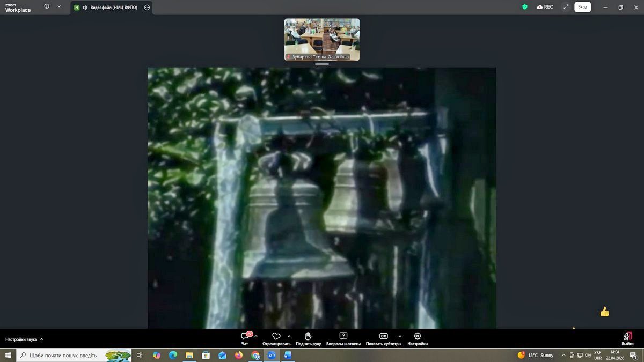Click the Вход sign-in button

[x=582, y=7]
